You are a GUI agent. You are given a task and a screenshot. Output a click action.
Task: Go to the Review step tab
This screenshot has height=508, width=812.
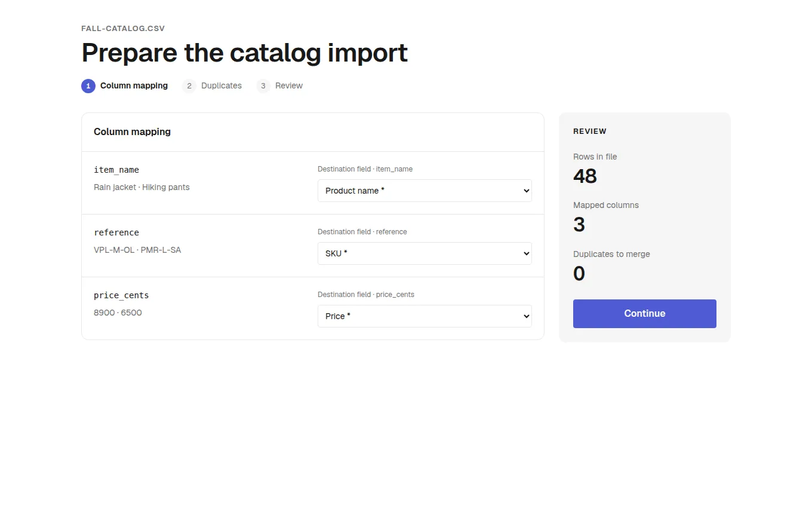coord(279,86)
